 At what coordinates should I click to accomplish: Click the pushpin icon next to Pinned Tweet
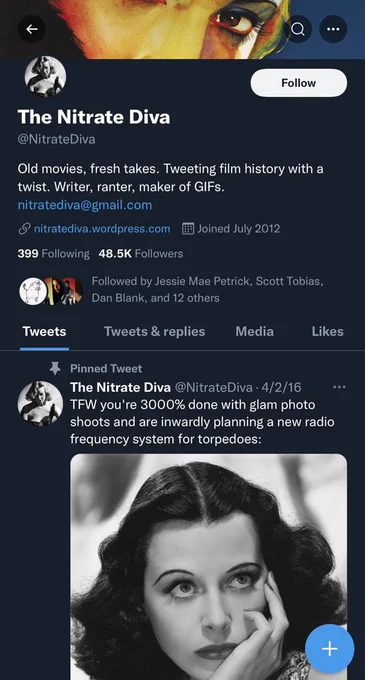coord(54,369)
